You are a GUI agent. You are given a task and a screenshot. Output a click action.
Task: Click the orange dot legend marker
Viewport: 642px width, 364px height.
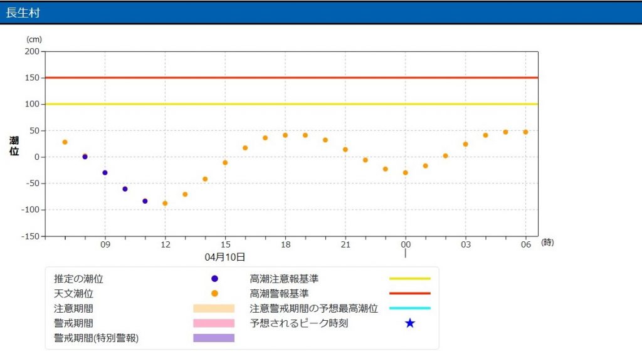pyautogui.click(x=214, y=294)
